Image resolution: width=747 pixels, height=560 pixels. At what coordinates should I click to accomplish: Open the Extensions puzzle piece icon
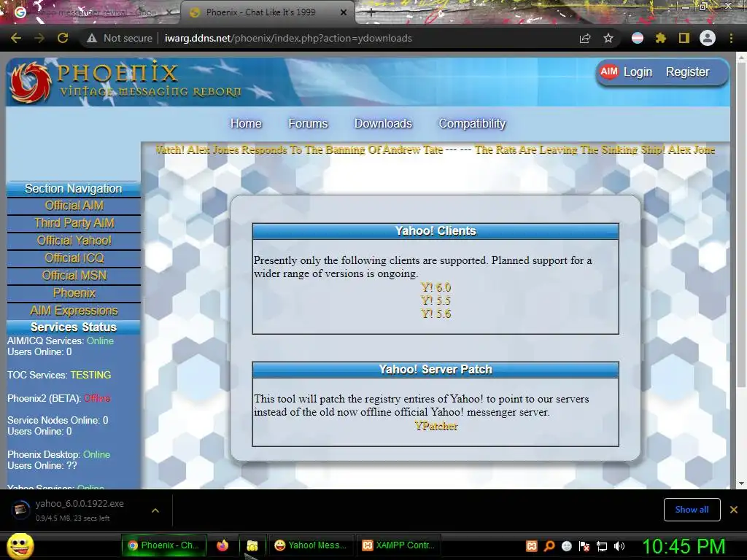pos(660,38)
